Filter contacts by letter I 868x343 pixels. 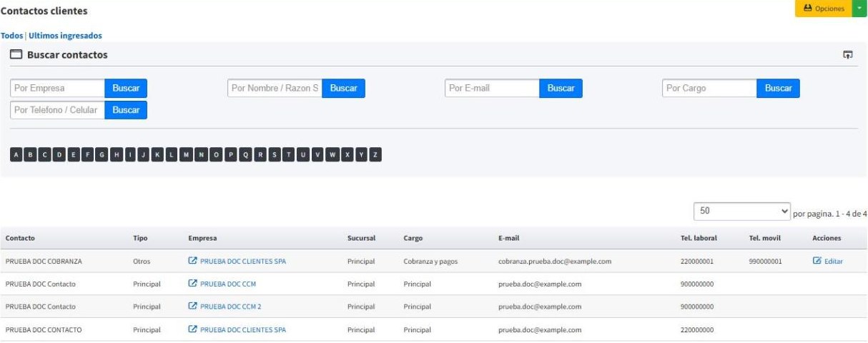[x=130, y=154]
